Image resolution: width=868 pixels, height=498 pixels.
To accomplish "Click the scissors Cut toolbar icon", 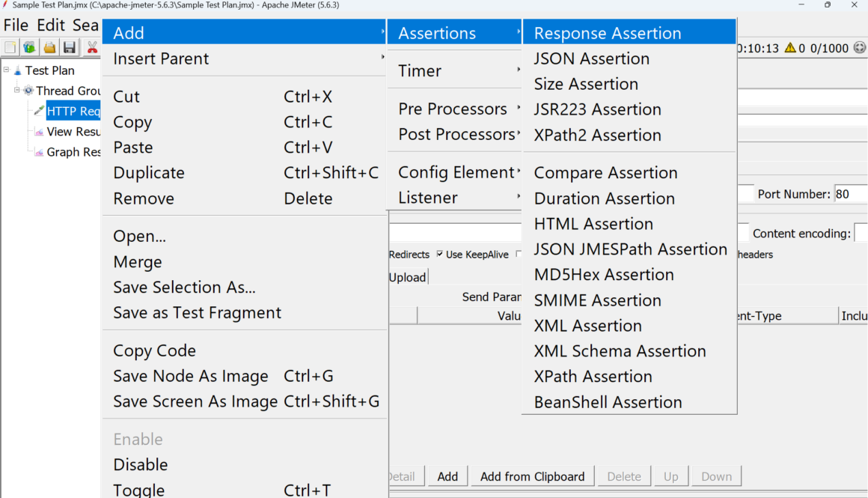I will [x=92, y=48].
